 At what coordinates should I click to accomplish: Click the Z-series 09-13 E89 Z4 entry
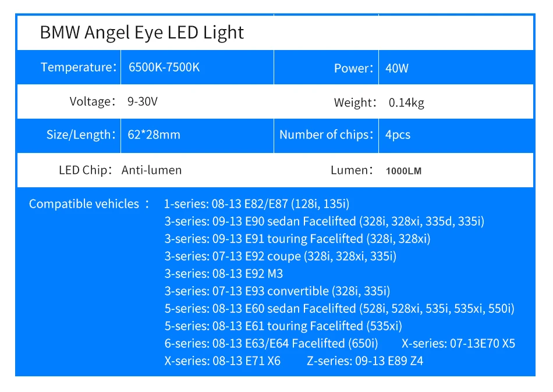point(364,361)
